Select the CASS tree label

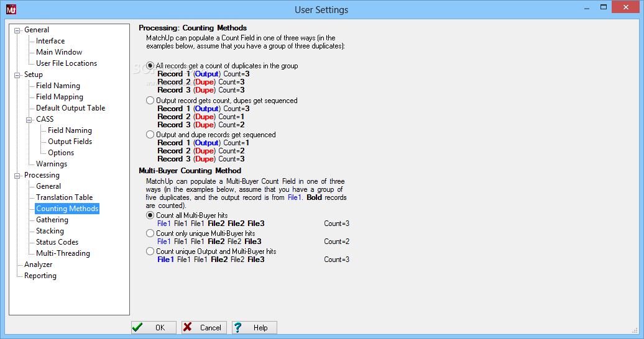point(45,119)
